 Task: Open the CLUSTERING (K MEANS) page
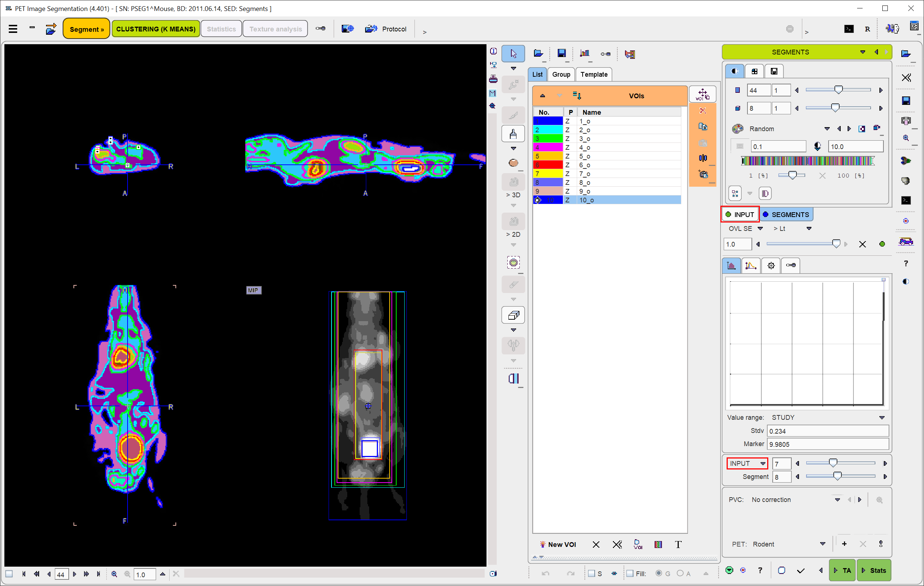pyautogui.click(x=155, y=29)
